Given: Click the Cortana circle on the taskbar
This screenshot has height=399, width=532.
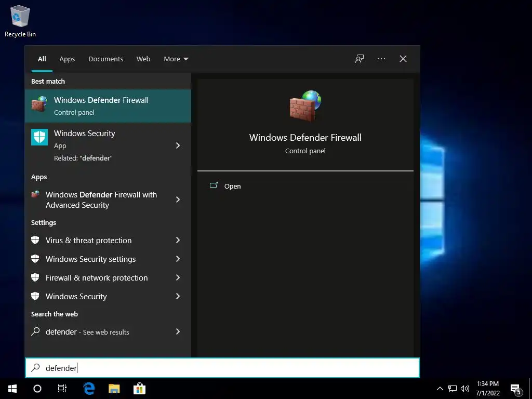Looking at the screenshot, I should pos(37,389).
